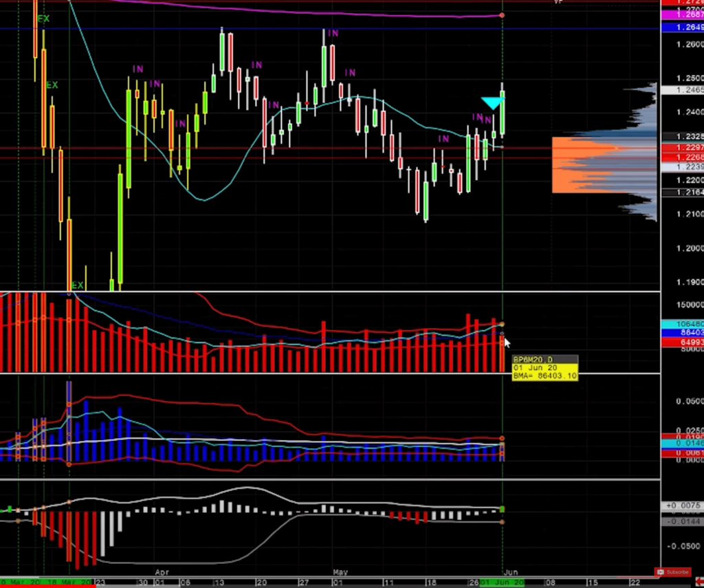Image resolution: width=704 pixels, height=588 pixels.
Task: Select the magenta 1.2687 price label
Action: click(x=681, y=14)
